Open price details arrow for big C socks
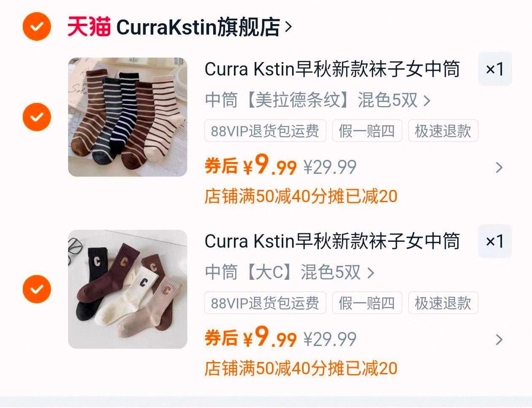 pyautogui.click(x=499, y=340)
